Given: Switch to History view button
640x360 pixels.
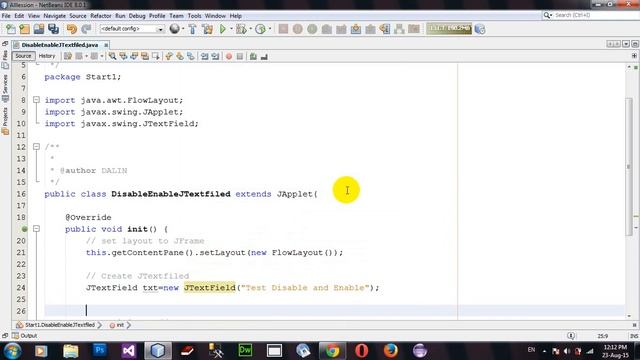Looking at the screenshot, I should [47, 56].
